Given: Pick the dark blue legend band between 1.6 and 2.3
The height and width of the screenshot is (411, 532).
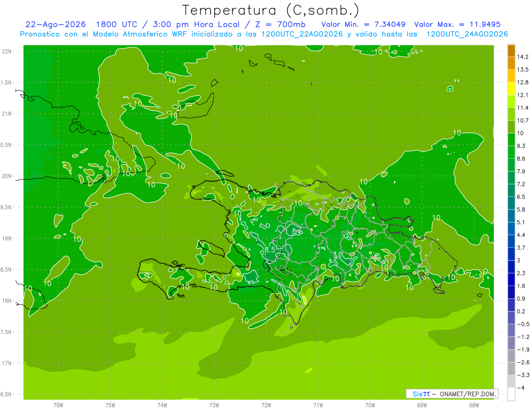Looking at the screenshot, I should 511,279.
